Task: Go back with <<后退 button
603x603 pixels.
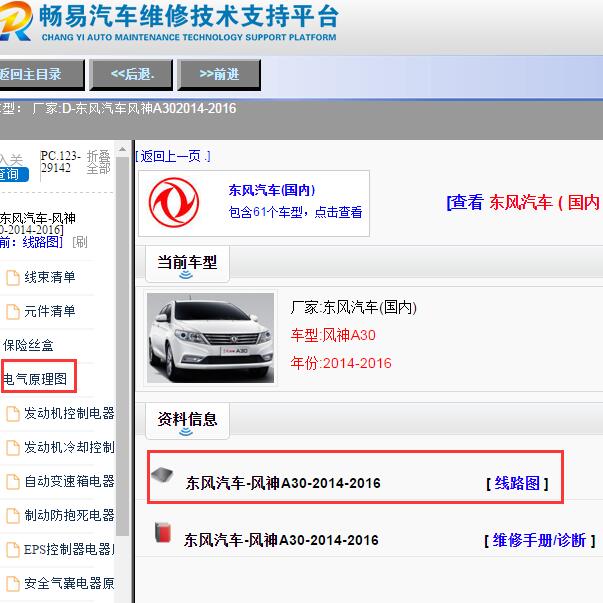Action: click(x=132, y=75)
